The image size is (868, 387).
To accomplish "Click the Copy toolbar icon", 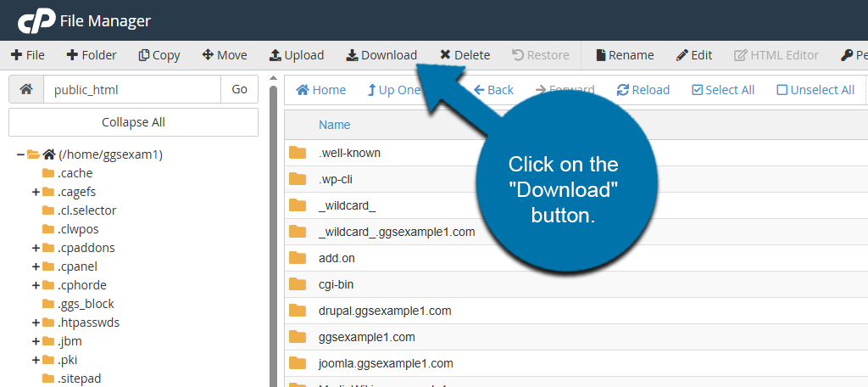I will [x=144, y=55].
